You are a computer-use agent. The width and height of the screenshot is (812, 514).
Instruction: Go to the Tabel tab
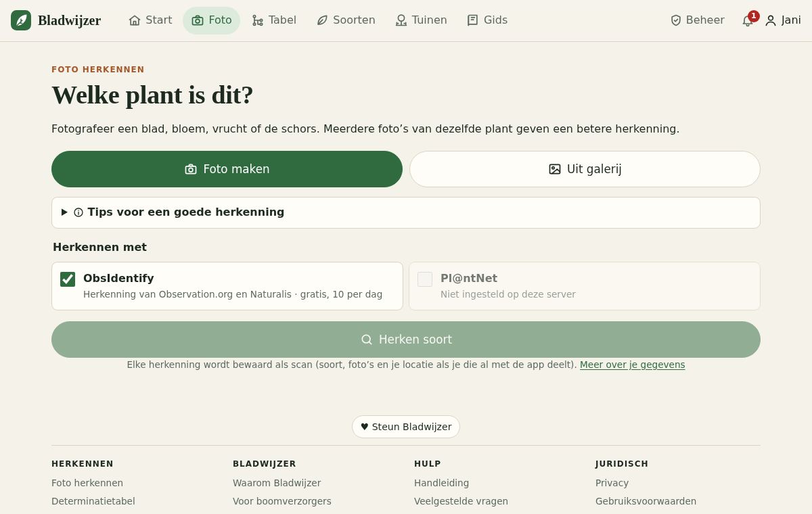point(274,20)
